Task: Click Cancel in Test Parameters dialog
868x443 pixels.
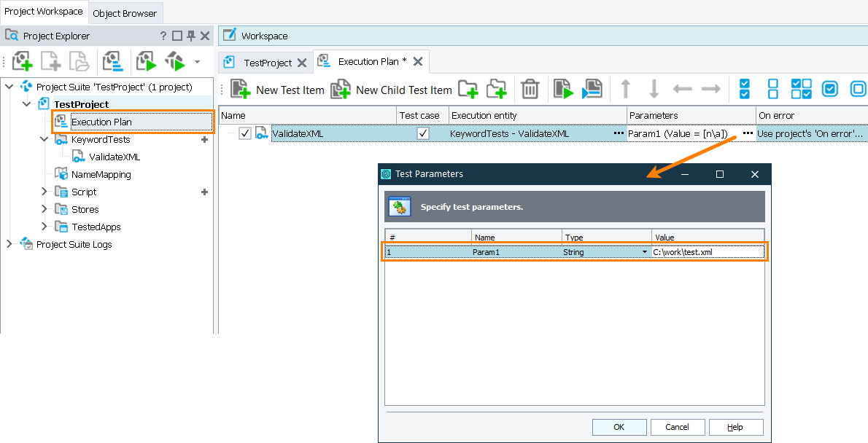Action: [677, 427]
